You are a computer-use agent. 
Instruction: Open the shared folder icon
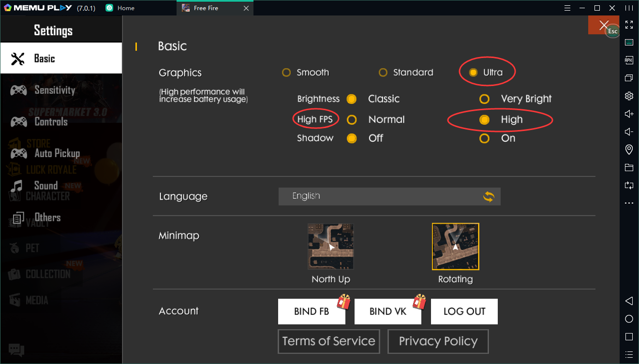[x=629, y=167]
